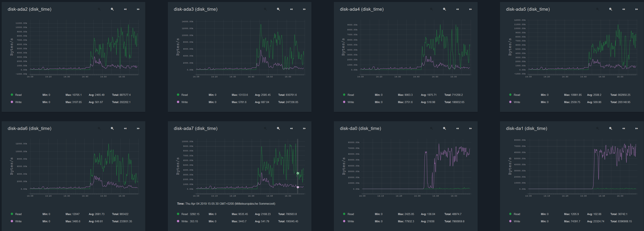Click zoom out icon on disk-da0 graph
The height and width of the screenshot is (231, 644).
pos(444,128)
